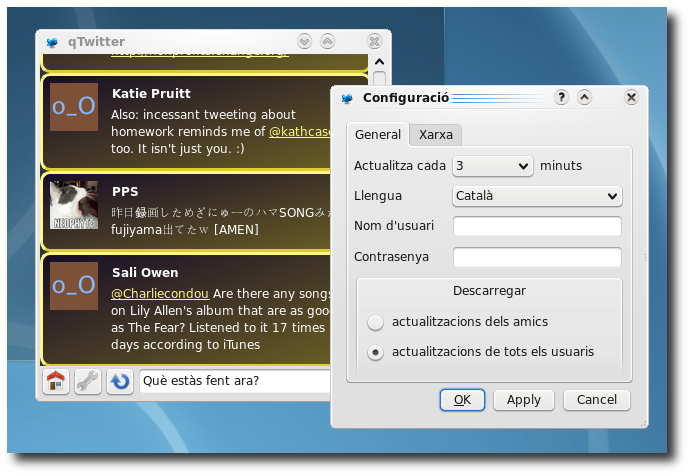
Task: Close the qTwitter window
Action: (x=374, y=42)
